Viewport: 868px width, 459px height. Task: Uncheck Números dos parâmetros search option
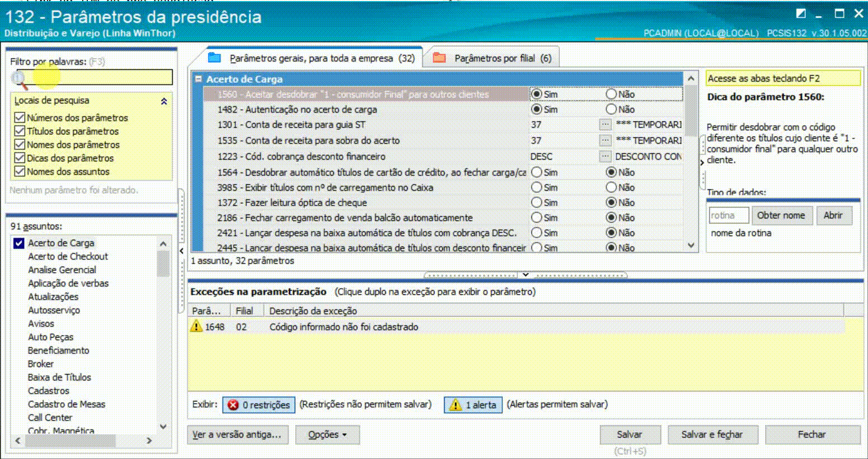pos(20,118)
